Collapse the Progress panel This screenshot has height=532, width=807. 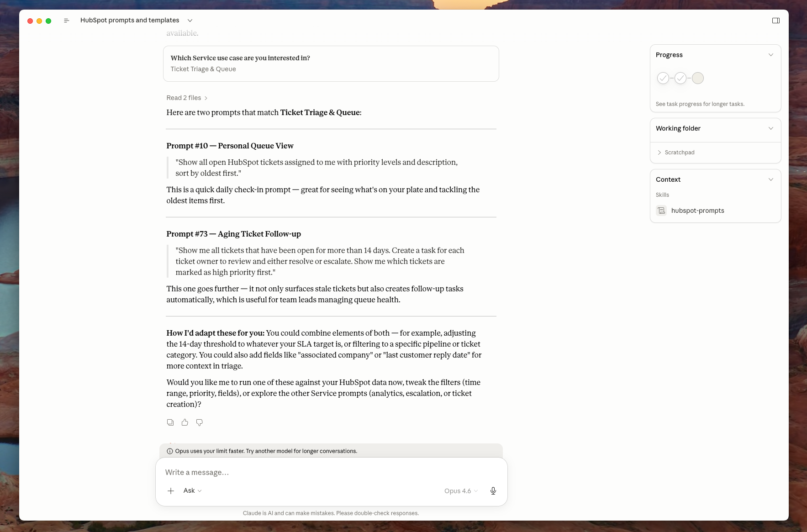coord(771,55)
